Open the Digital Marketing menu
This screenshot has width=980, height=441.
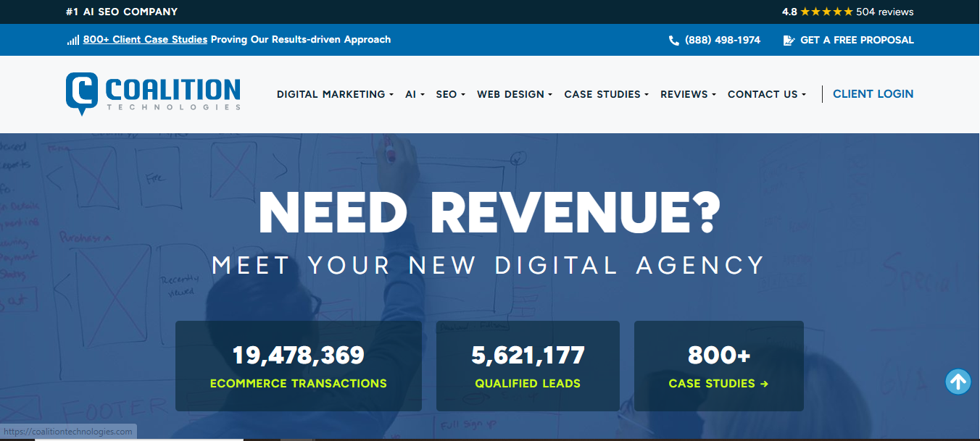click(335, 94)
